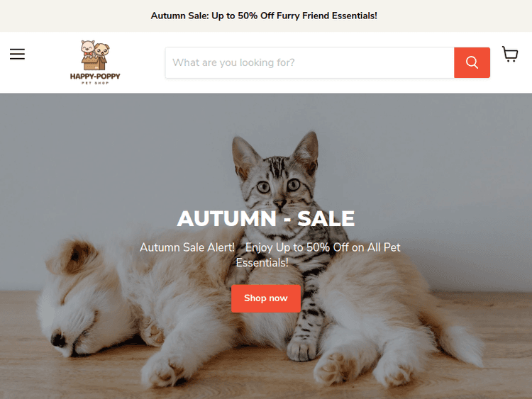Click the kitten's front paw
The height and width of the screenshot is (399, 532).
pos(301,349)
